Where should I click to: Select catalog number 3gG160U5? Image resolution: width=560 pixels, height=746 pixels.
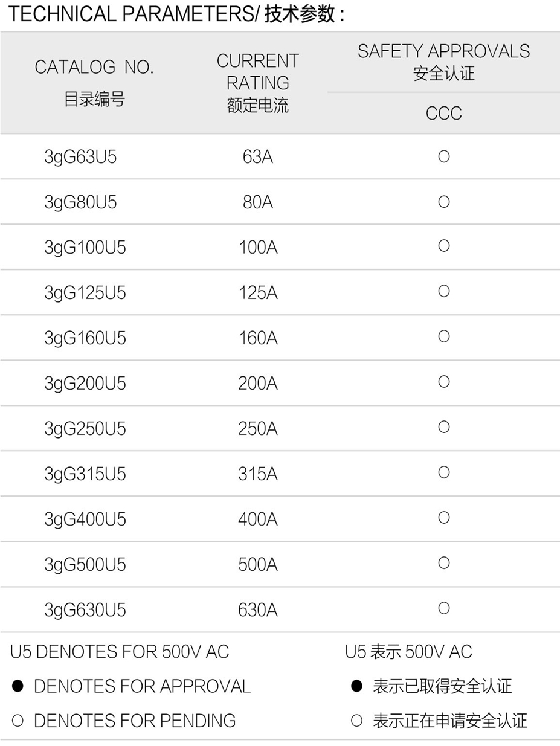click(x=85, y=338)
